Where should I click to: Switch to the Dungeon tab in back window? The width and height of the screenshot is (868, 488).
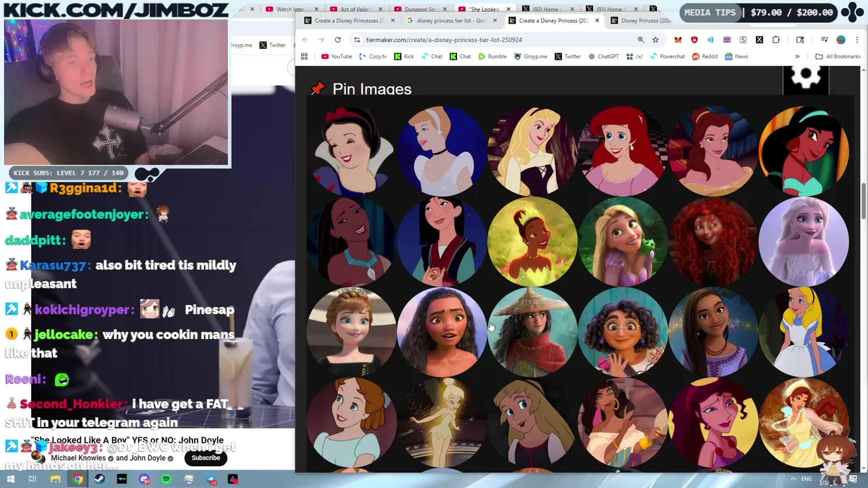[419, 9]
